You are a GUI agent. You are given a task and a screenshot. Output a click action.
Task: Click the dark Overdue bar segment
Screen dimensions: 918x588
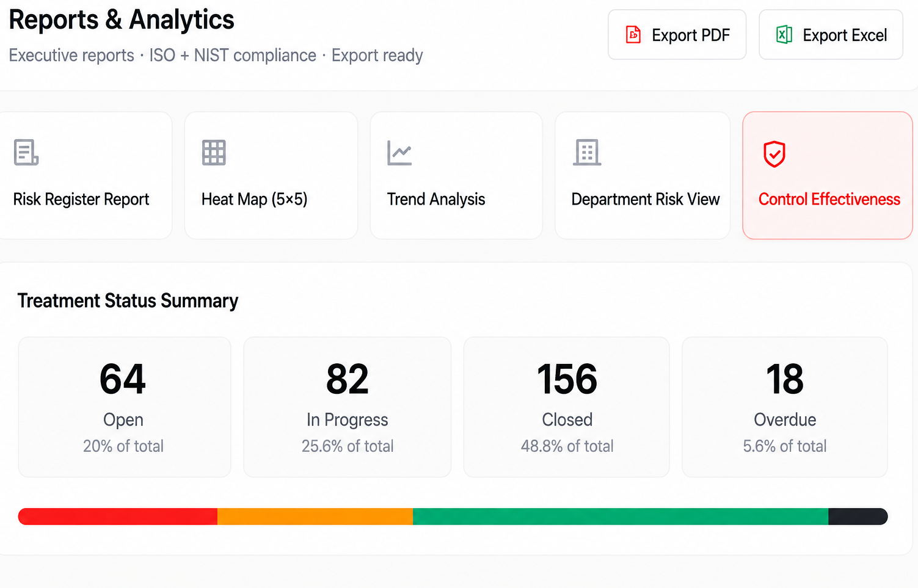coord(858,517)
